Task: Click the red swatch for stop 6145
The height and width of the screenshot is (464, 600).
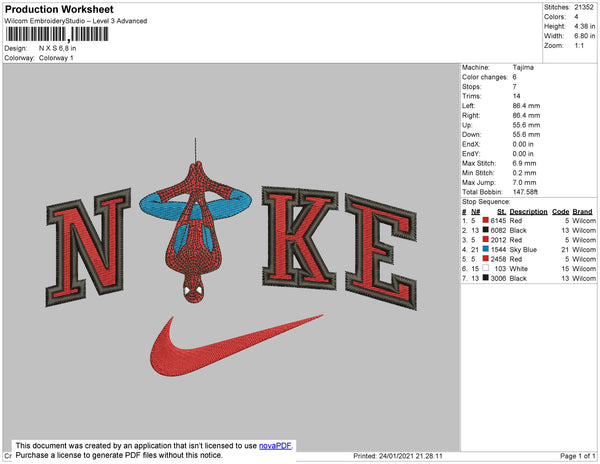Action: (486, 220)
